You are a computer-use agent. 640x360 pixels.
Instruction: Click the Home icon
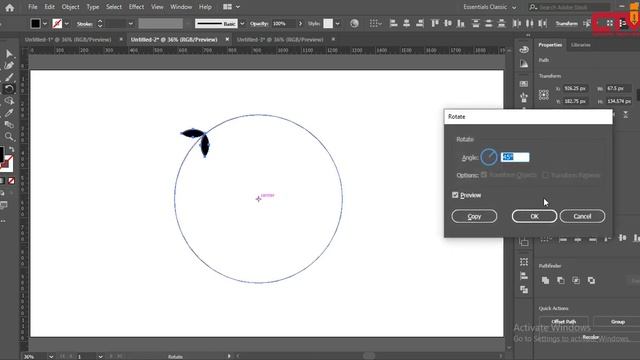click(9, 7)
